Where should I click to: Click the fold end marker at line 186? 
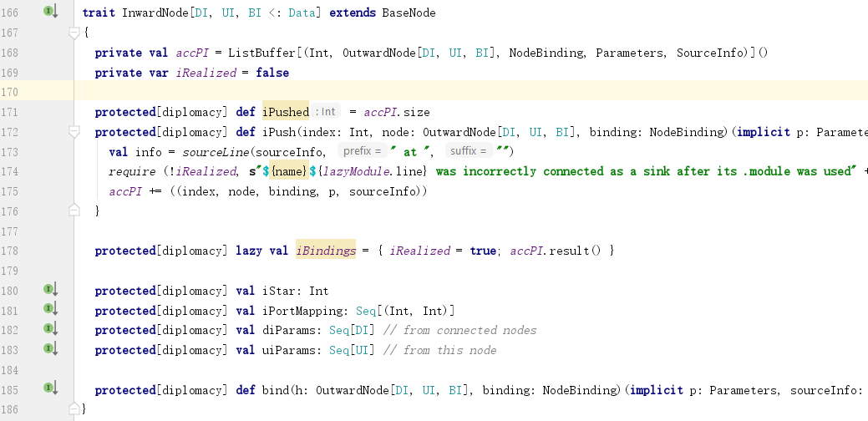click(x=74, y=408)
